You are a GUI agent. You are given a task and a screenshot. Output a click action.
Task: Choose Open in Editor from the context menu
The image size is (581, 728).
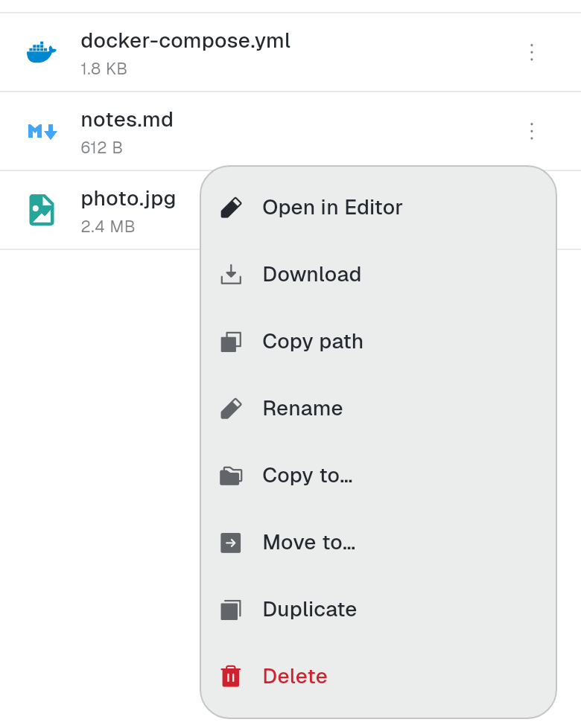coord(378,208)
